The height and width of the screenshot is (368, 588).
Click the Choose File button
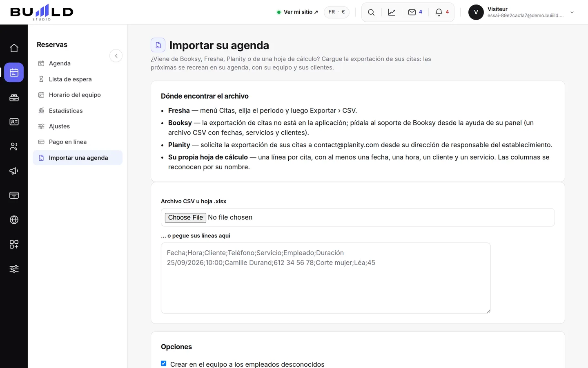[x=185, y=218]
